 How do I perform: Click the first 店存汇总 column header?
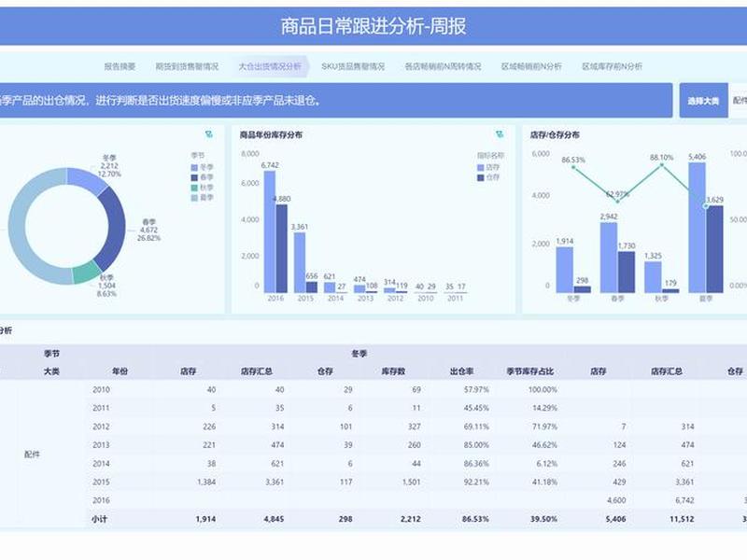(x=256, y=371)
